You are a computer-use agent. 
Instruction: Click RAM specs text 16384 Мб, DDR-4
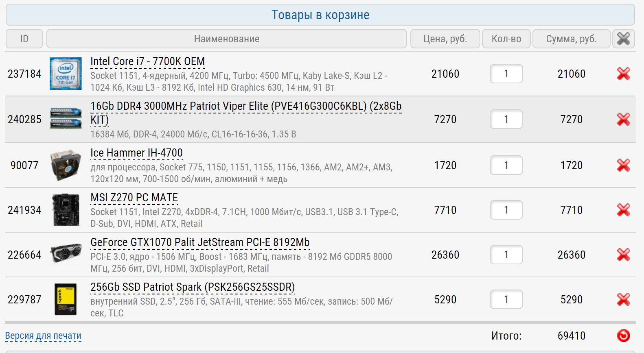193,134
